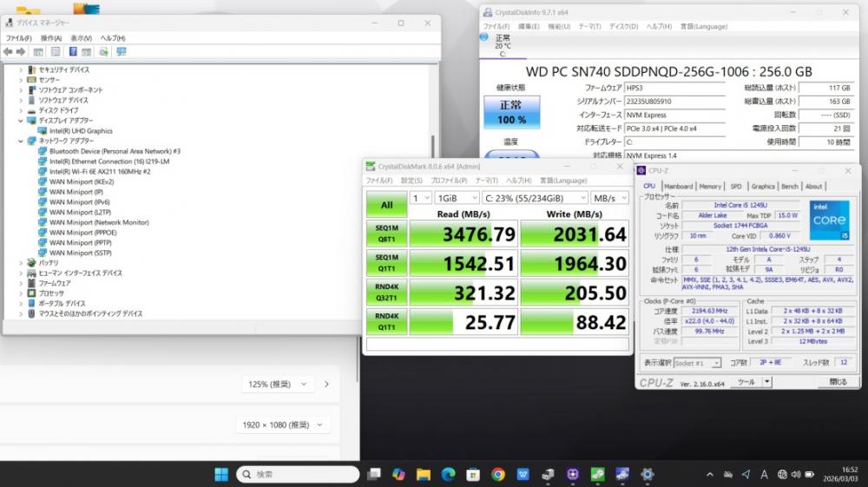Open the Settings gear on the taskbar
The image size is (868, 487).
[x=648, y=474]
